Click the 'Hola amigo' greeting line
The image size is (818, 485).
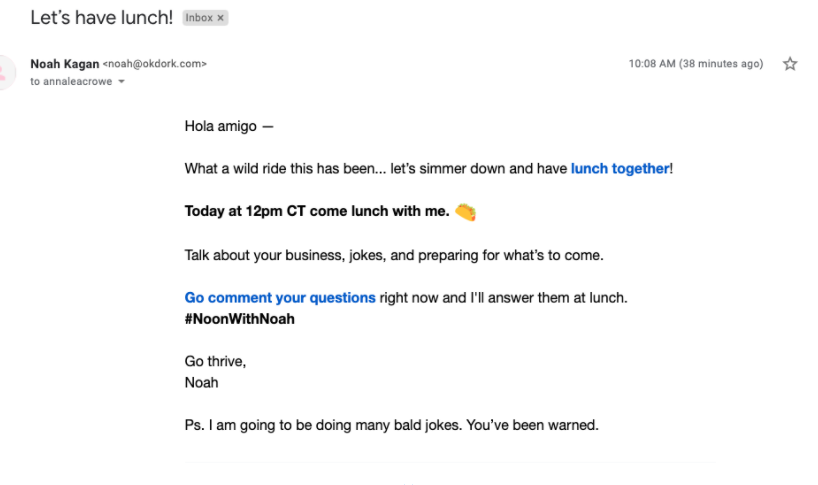pos(229,126)
